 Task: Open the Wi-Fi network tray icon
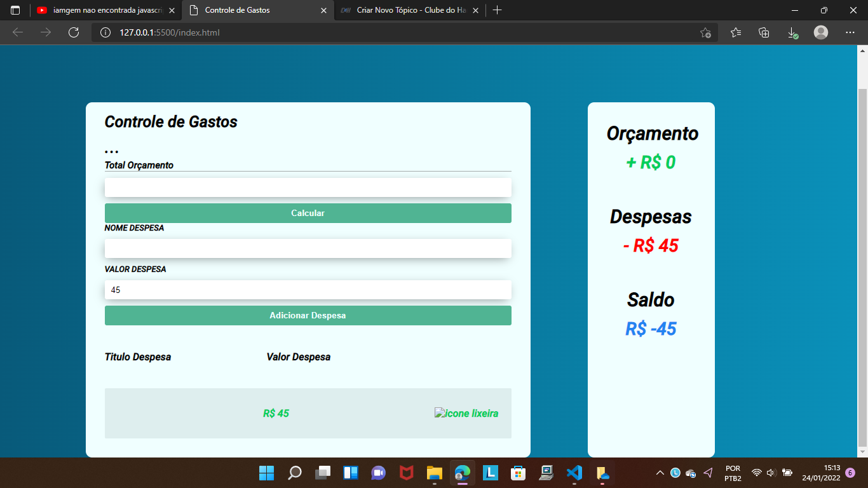point(757,473)
